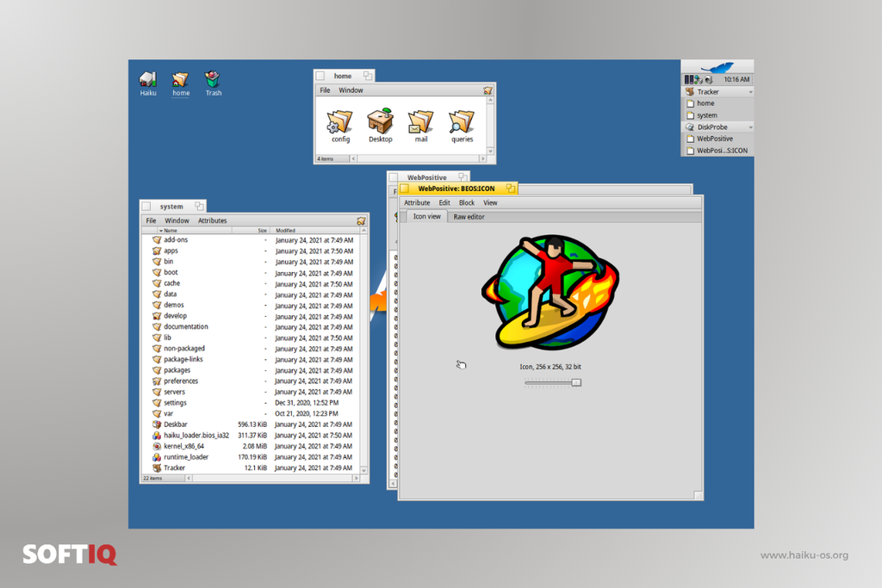Sort by the Name column header
The height and width of the screenshot is (588, 882).
[x=194, y=231]
